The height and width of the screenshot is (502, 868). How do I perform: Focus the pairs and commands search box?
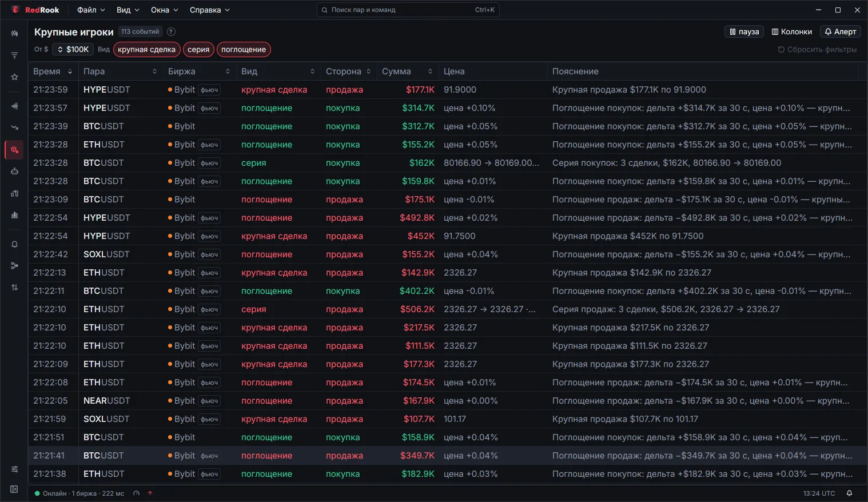(408, 10)
